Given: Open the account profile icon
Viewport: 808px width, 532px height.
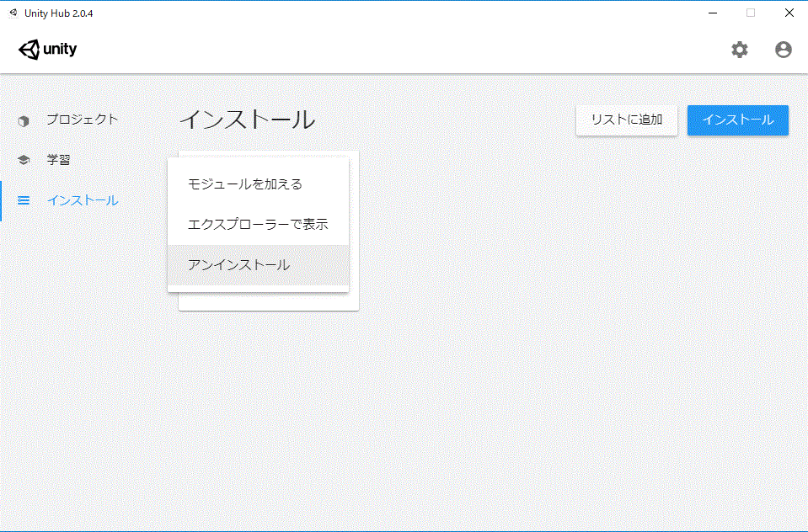Looking at the screenshot, I should pos(783,50).
